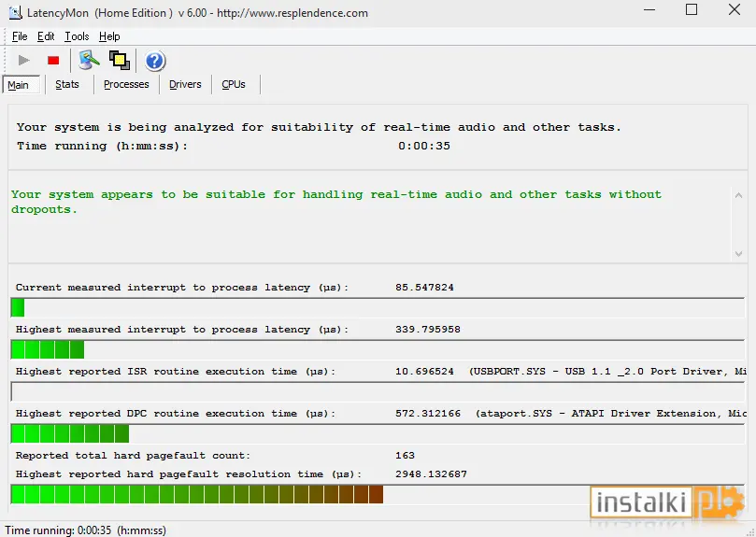Click the 'Highest reported DPC routine execution time' label
Image resolution: width=756 pixels, height=537 pixels.
coord(176,413)
